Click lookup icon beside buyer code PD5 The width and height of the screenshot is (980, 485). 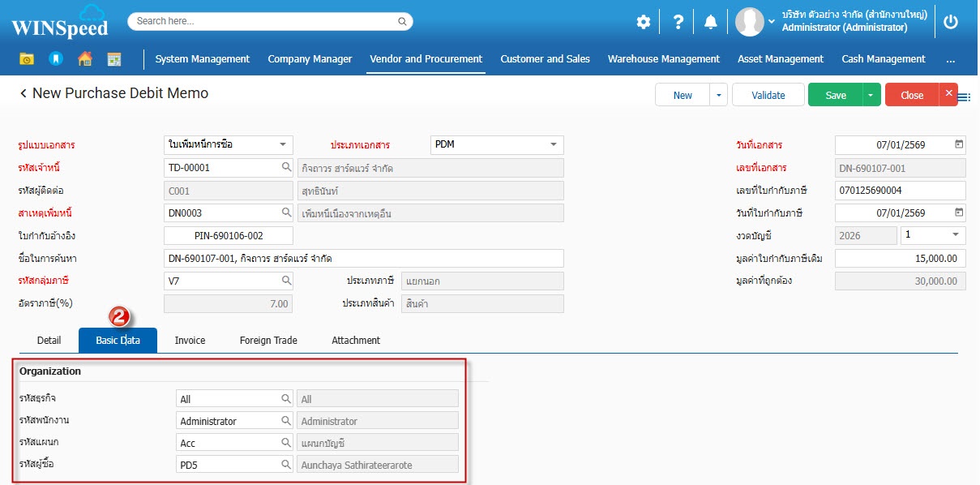[x=286, y=465]
